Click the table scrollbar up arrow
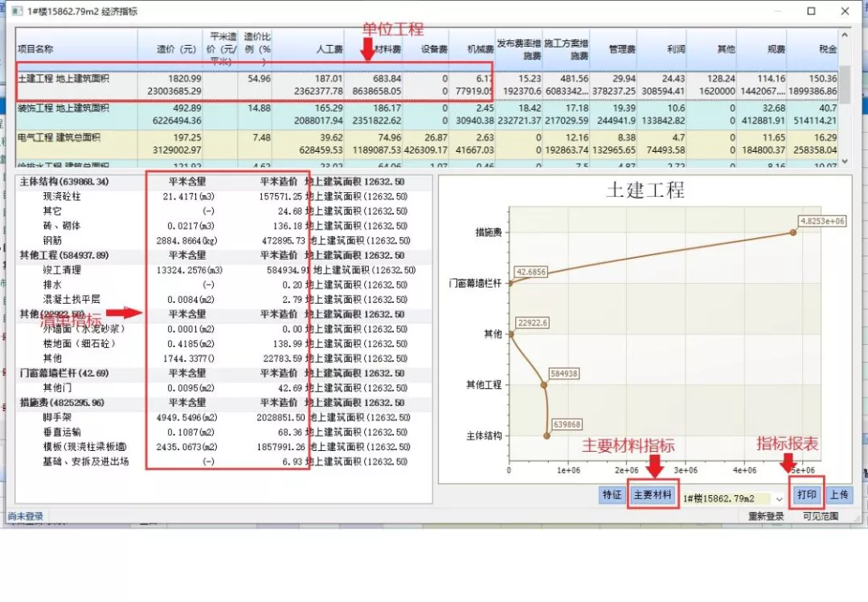 [845, 36]
